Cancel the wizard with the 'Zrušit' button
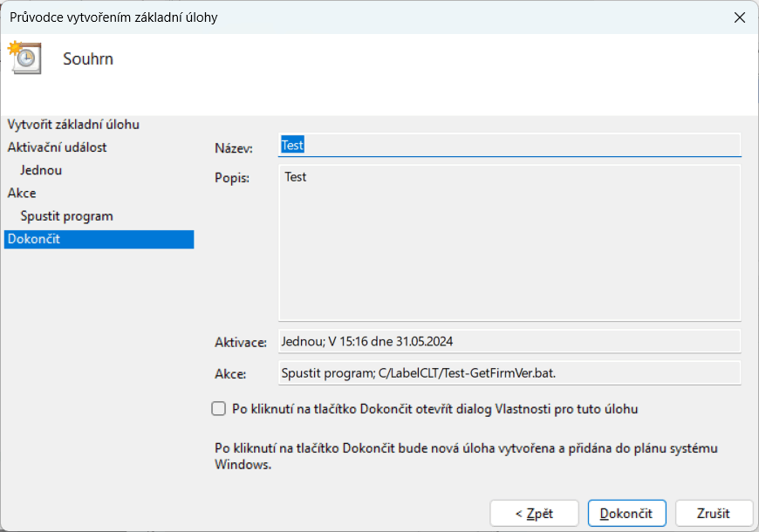The height and width of the screenshot is (532, 759). (714, 513)
